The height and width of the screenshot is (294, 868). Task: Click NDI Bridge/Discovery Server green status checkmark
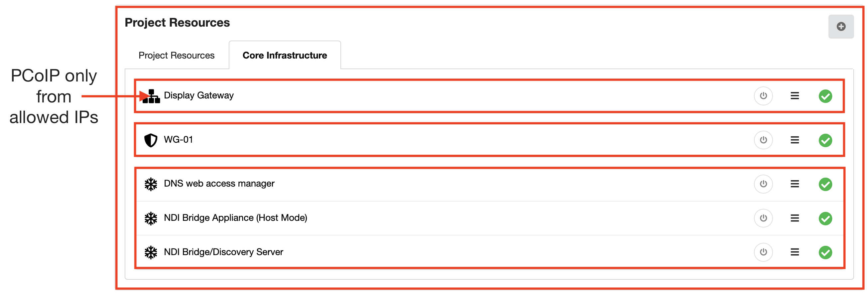click(825, 252)
